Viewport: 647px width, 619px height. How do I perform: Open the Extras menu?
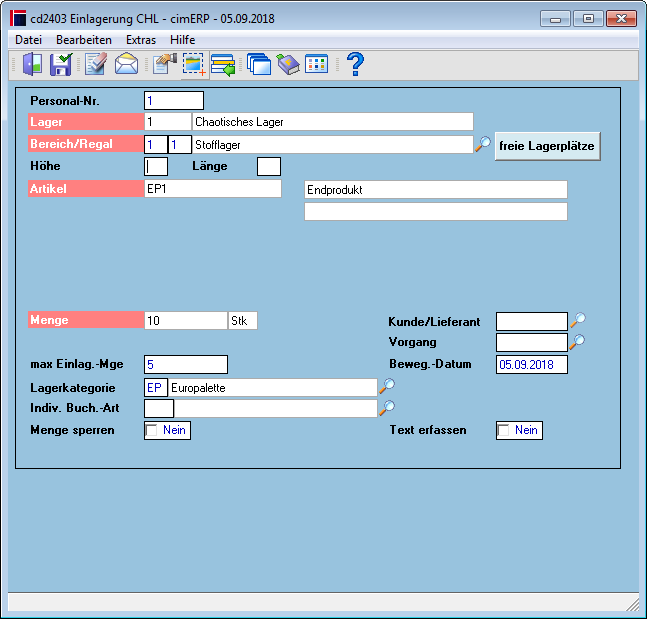point(141,40)
